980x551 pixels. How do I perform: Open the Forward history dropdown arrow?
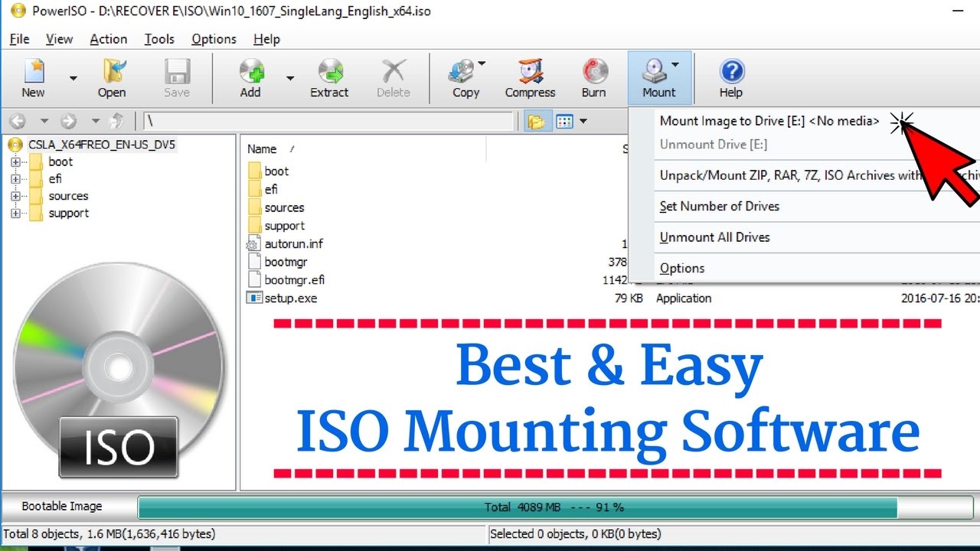point(95,121)
